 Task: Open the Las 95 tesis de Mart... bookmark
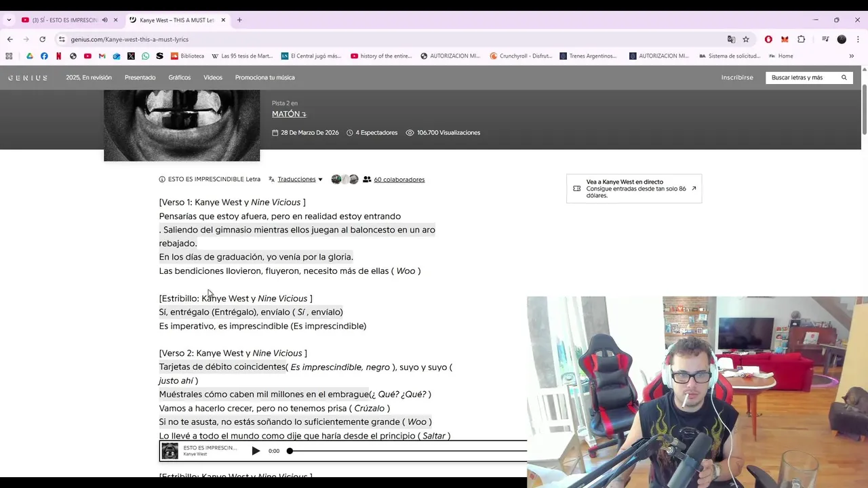242,56
